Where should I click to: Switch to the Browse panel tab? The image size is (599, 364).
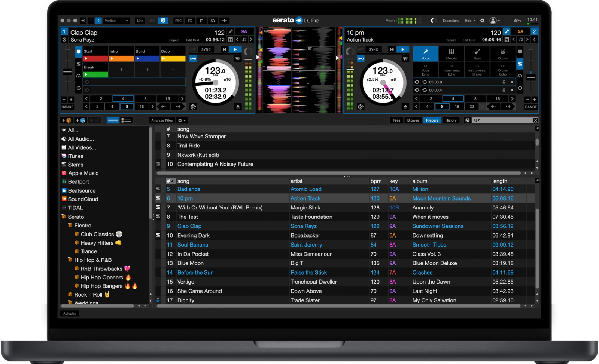(x=413, y=120)
